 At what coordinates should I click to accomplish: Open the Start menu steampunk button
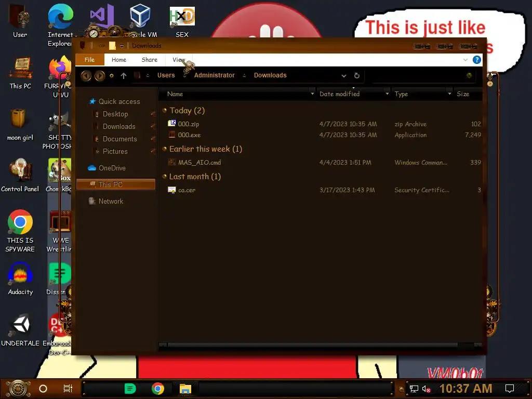[x=18, y=389]
